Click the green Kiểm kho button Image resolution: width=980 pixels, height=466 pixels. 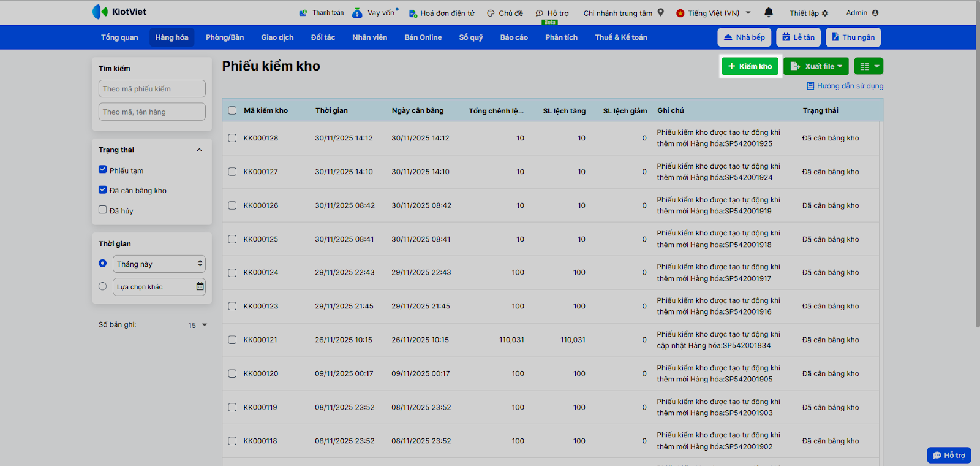click(750, 66)
